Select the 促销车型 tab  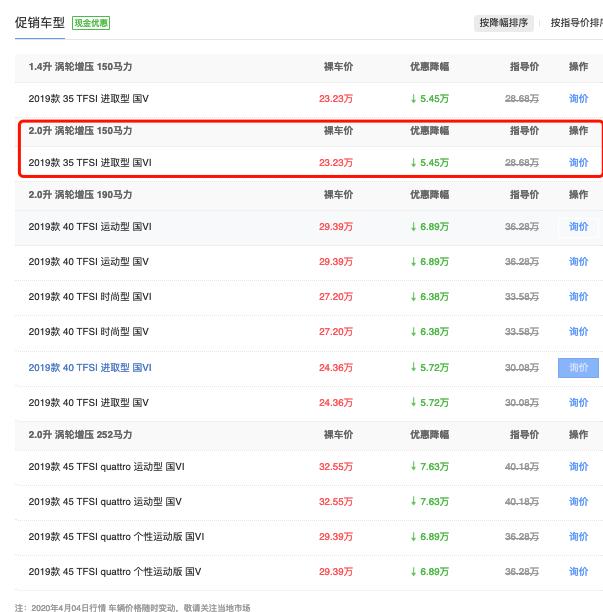pos(40,23)
